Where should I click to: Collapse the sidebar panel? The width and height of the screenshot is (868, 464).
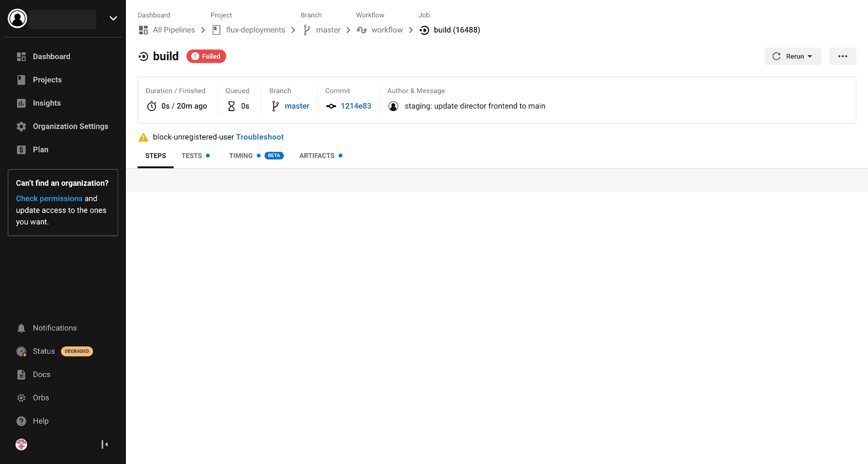click(105, 444)
